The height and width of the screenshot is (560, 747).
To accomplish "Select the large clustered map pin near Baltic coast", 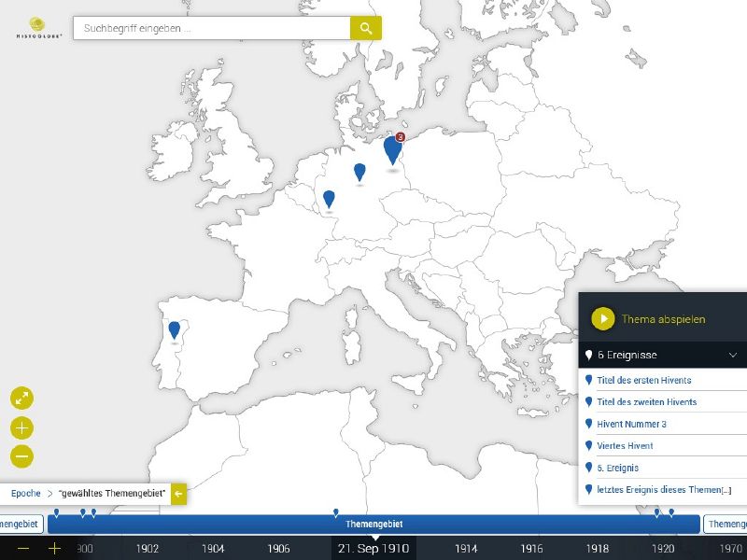I will [392, 150].
